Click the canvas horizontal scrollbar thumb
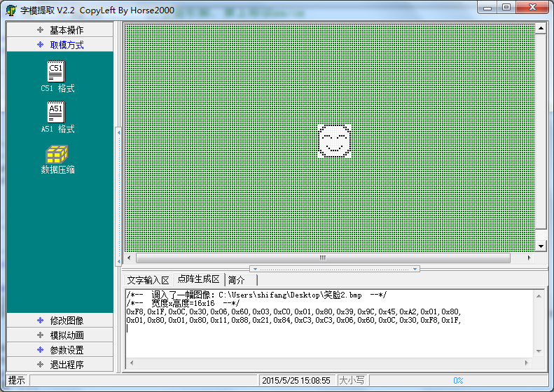Screen dimensions: 554x392 coord(323,258)
